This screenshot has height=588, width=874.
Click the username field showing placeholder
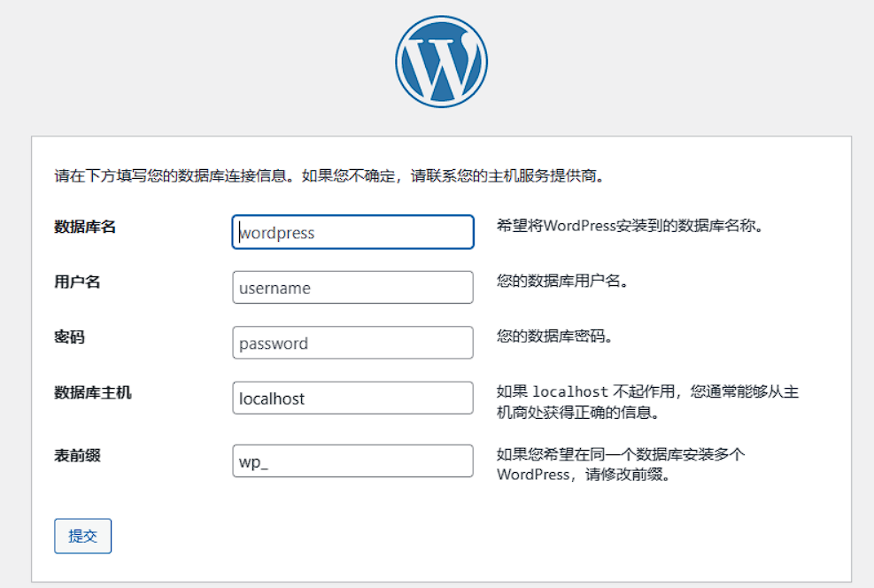pos(352,287)
